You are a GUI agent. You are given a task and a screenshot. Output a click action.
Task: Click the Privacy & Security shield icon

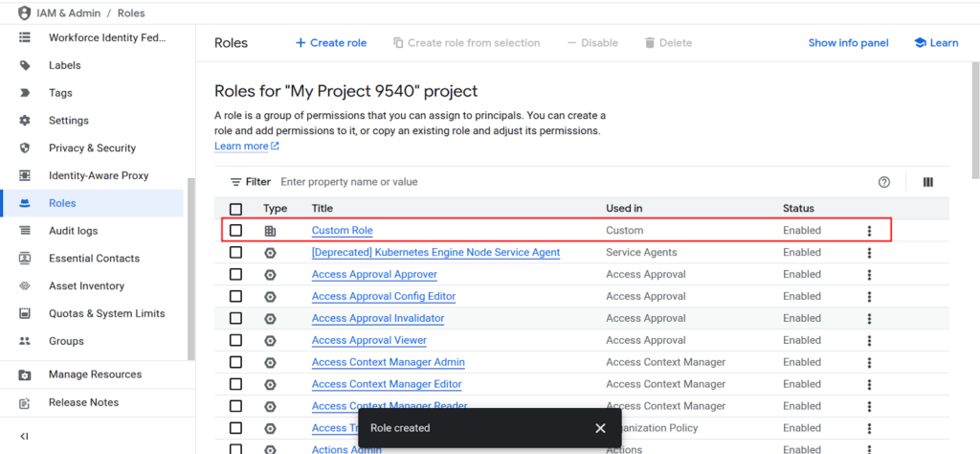(25, 148)
